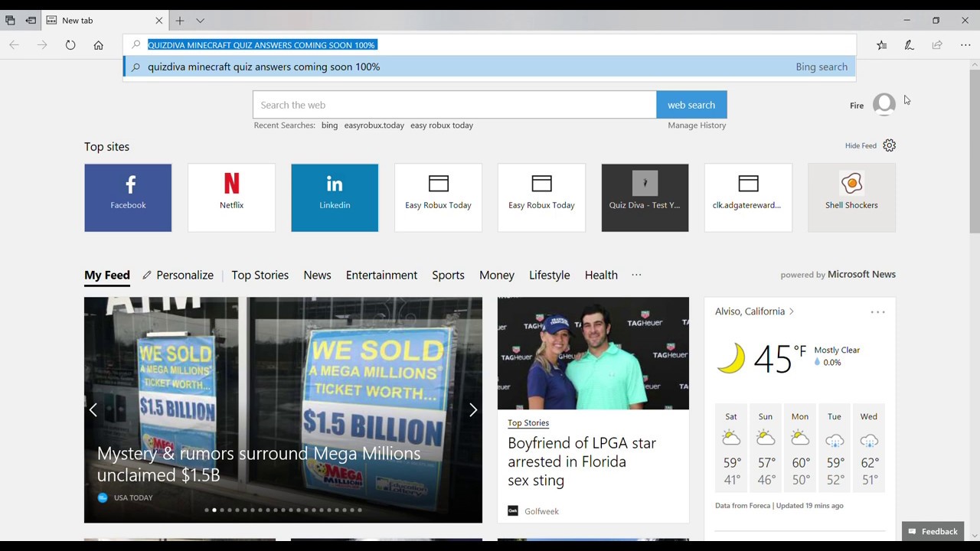Open the Mega Millions headline story
The width and height of the screenshot is (980, 551).
tap(259, 465)
